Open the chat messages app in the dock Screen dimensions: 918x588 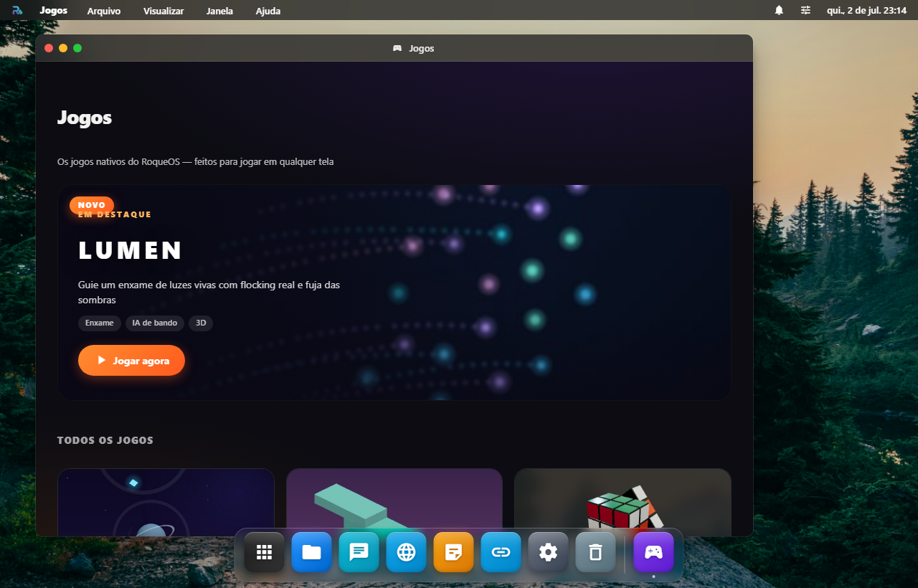click(x=359, y=552)
